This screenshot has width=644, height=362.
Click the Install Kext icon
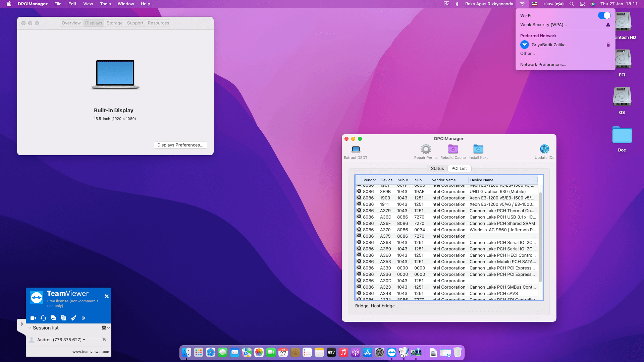point(478,149)
